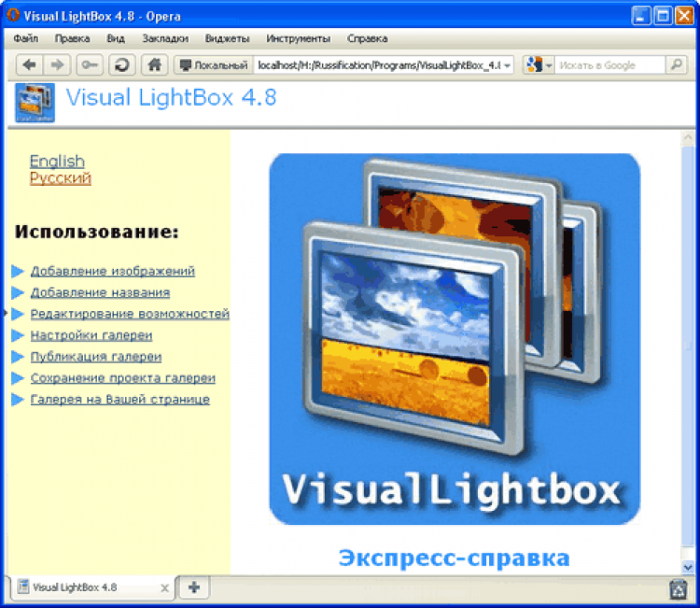Open the Добавление названия help link

[100, 292]
